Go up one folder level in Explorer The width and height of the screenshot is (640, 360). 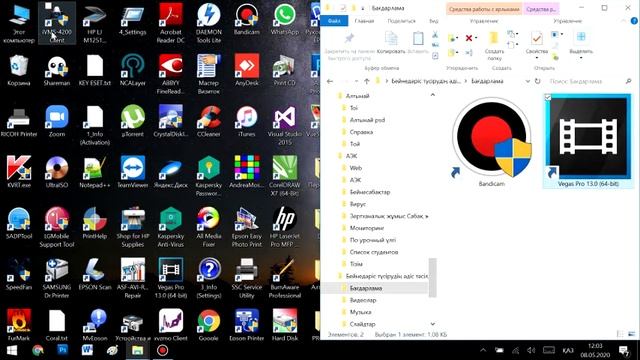pyautogui.click(x=367, y=81)
